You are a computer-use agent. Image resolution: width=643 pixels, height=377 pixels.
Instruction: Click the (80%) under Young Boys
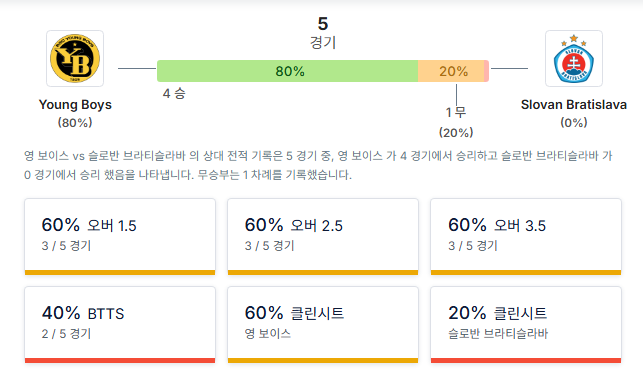click(75, 123)
